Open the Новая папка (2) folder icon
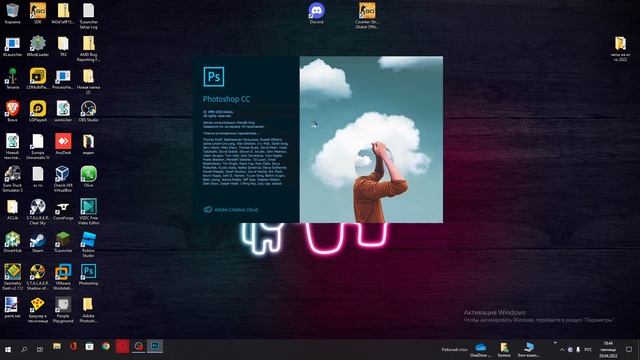The image size is (640, 360). pos(88,81)
